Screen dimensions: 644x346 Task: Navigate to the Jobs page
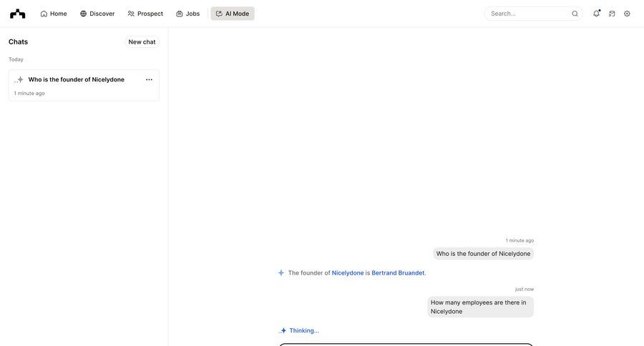click(x=187, y=14)
